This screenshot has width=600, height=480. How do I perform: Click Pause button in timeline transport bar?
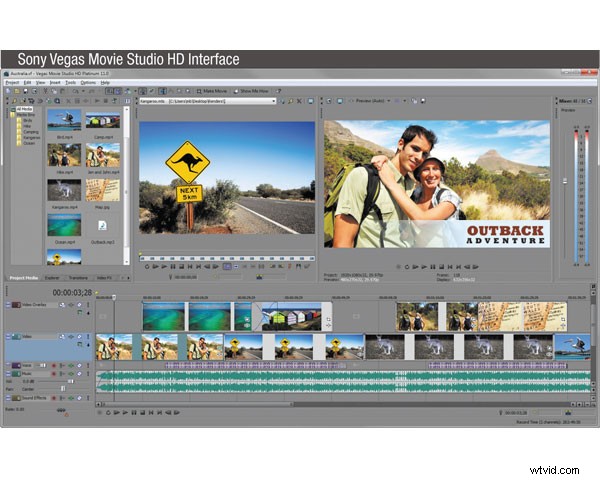[134, 413]
